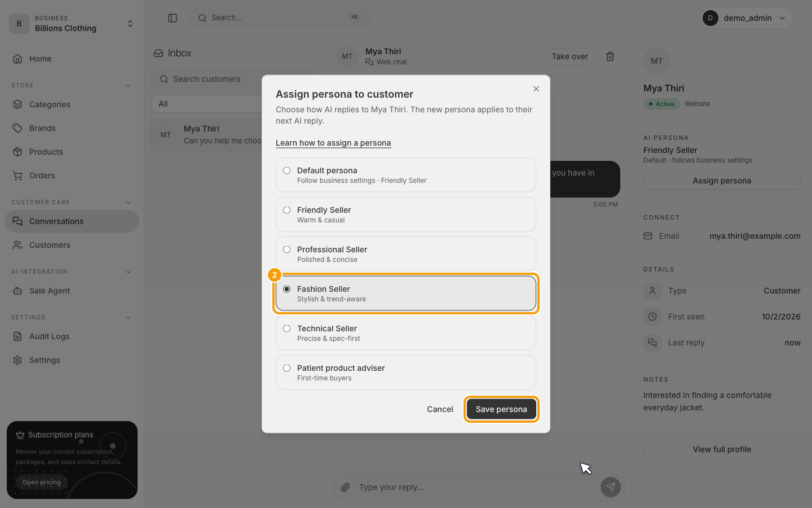The width and height of the screenshot is (812, 508).
Task: Click the trash delete conversation icon
Action: [x=610, y=56]
